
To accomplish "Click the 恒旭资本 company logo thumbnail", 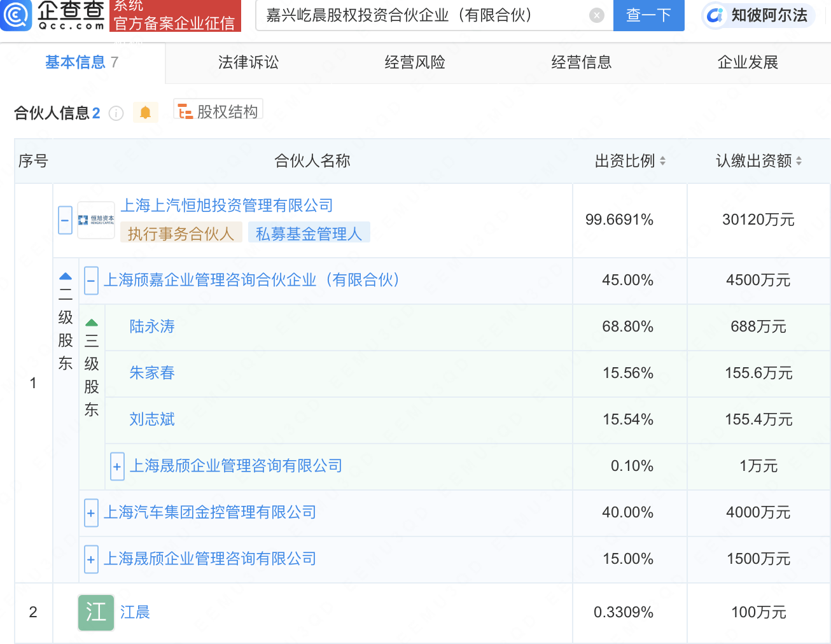I will 96,220.
